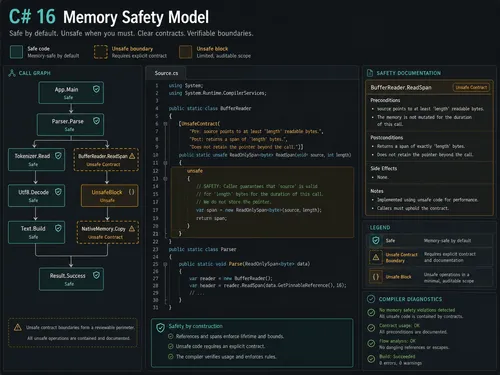Click the shield icon on Text.Build node
Screen dimensions: 500x375
(x=58, y=228)
